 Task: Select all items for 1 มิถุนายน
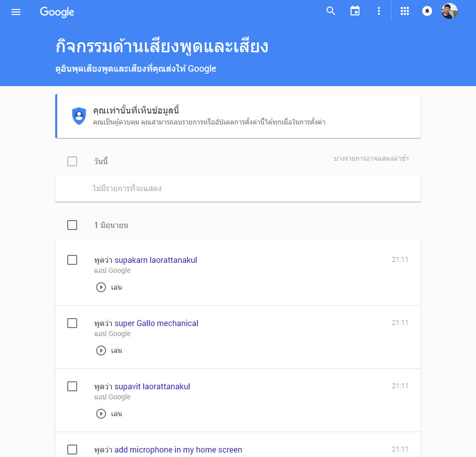click(x=72, y=225)
